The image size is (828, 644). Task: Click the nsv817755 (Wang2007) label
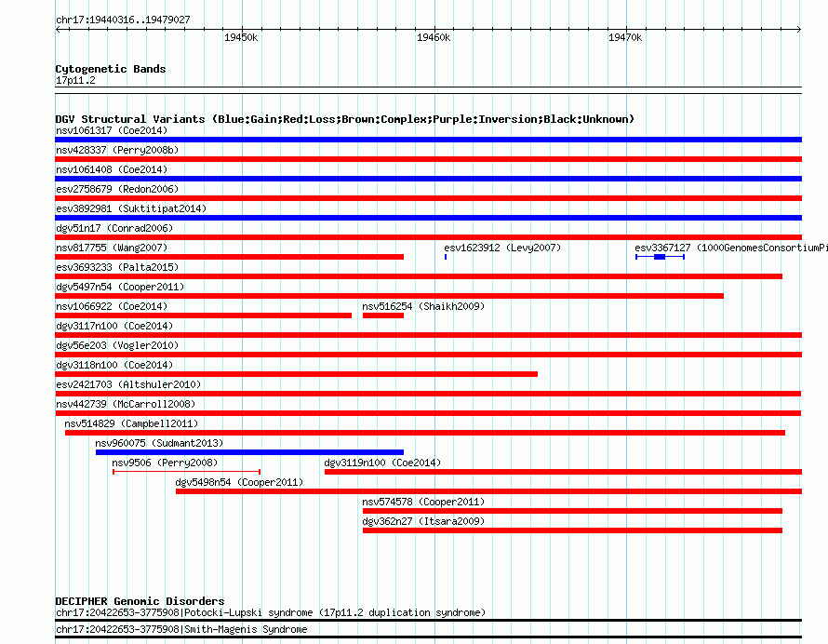(x=112, y=248)
